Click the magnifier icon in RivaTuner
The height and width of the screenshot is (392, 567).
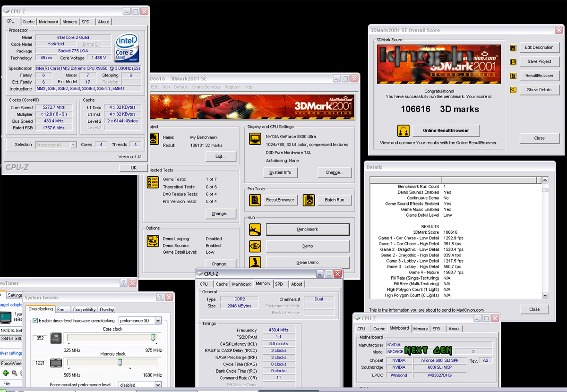pyautogui.click(x=14, y=373)
